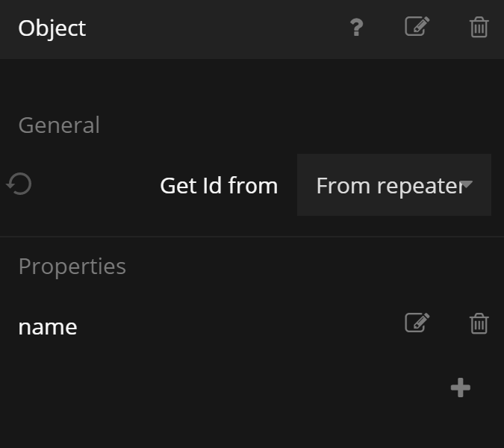Select the General section heading
This screenshot has width=504, height=448.
pyautogui.click(x=59, y=125)
